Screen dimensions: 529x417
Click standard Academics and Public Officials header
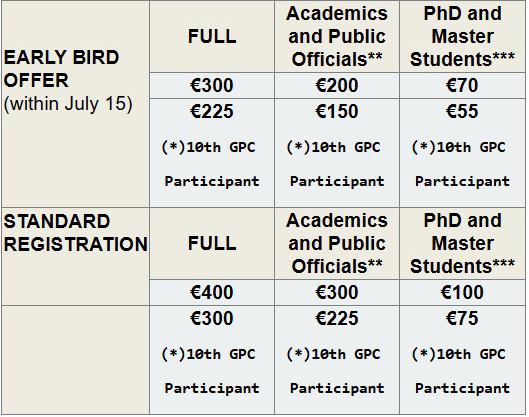pyautogui.click(x=337, y=243)
